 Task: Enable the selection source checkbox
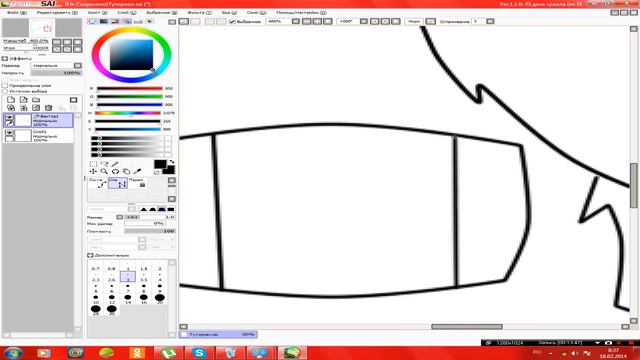pyautogui.click(x=5, y=91)
